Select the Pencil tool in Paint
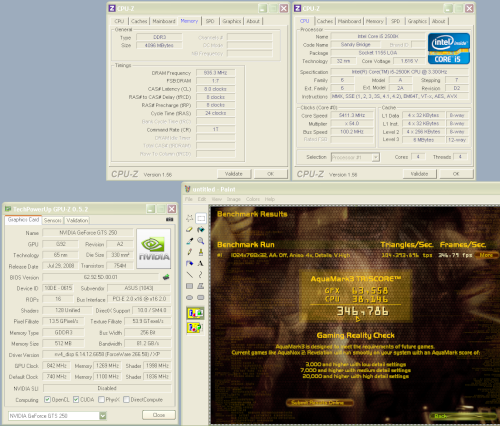This screenshot has width=500, height=426. [190, 252]
